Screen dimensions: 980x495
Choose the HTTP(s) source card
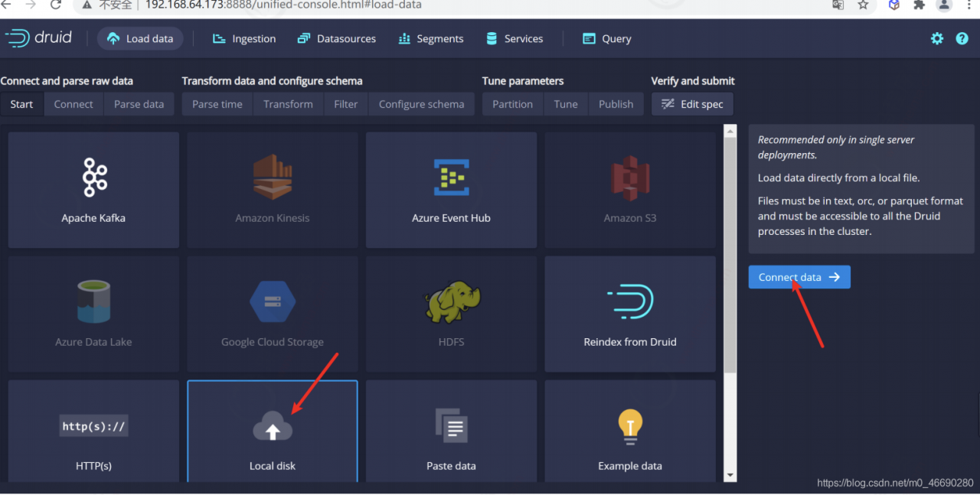[x=93, y=431]
